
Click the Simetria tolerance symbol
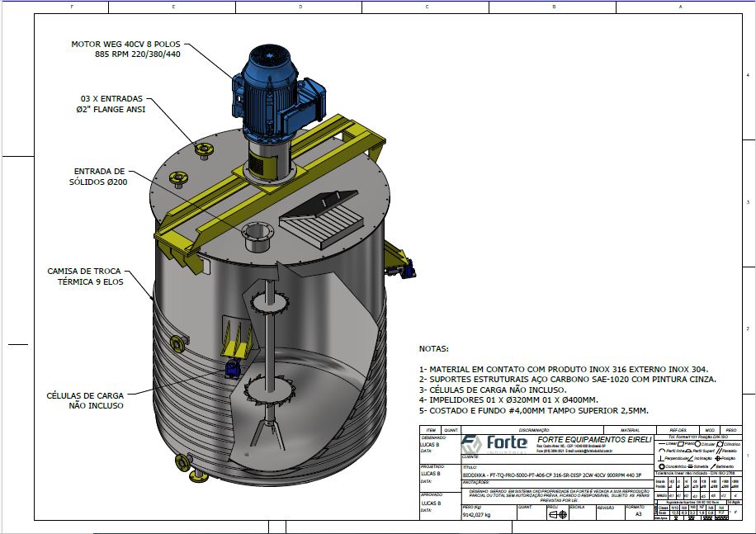pyautogui.click(x=692, y=466)
